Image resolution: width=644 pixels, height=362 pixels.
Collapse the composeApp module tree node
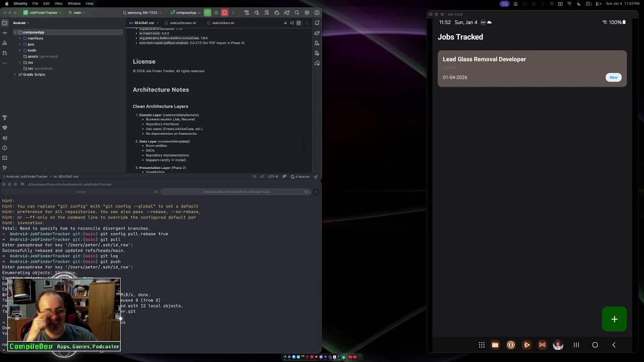point(15,32)
